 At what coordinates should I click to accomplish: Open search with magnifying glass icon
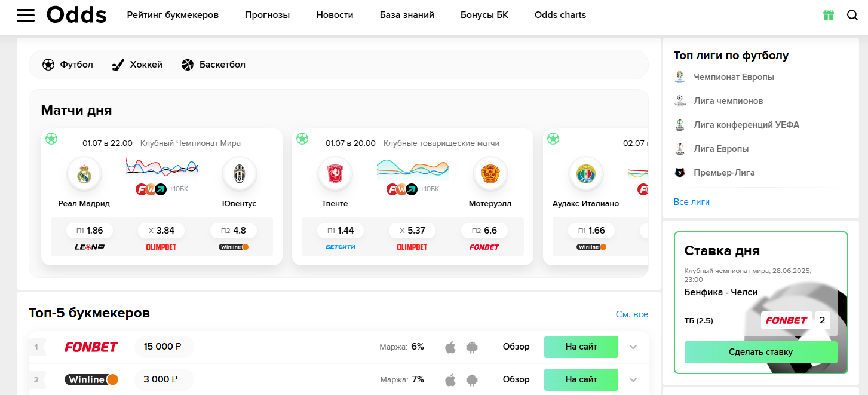click(x=852, y=16)
